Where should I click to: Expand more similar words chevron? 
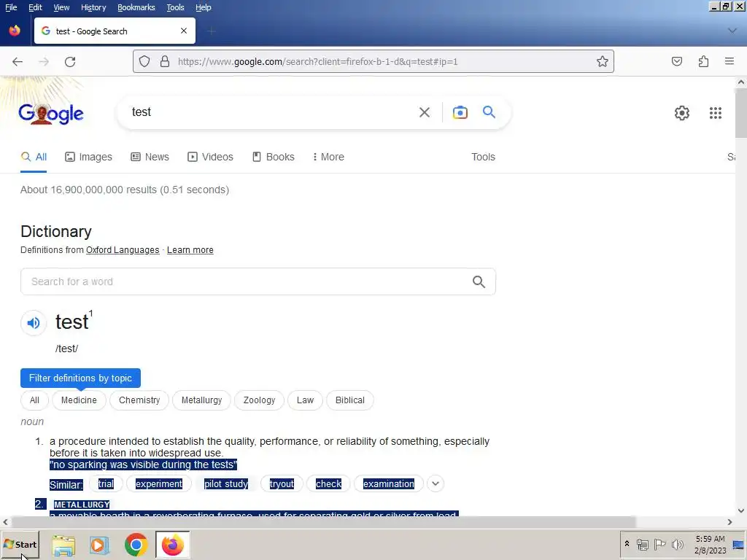[x=436, y=484]
